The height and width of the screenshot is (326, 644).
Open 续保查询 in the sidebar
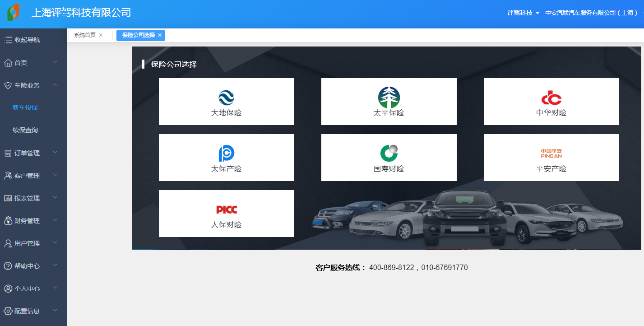[x=25, y=130]
